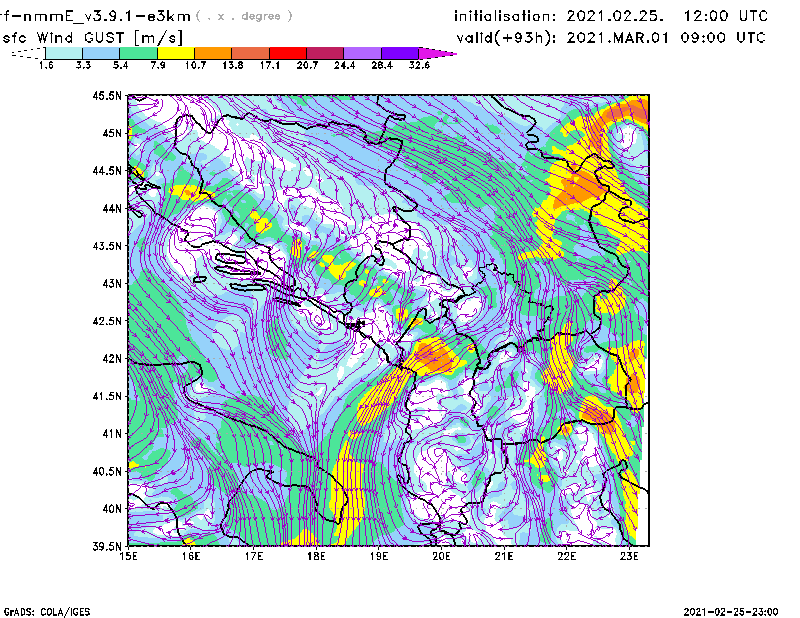Click the 'GrADS: COLA/IGES' footer credit
Viewport: 800px width, 618px height.
point(47,612)
